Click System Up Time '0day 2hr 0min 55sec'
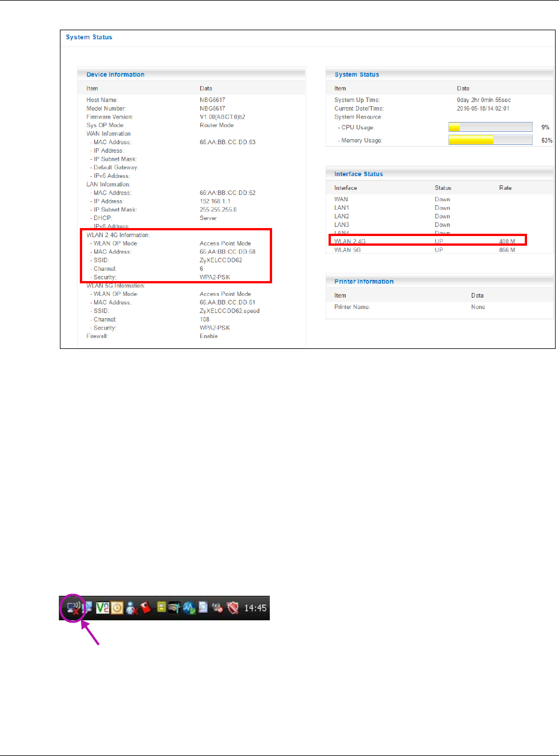Screen dimensions: 559x756 click(x=484, y=100)
